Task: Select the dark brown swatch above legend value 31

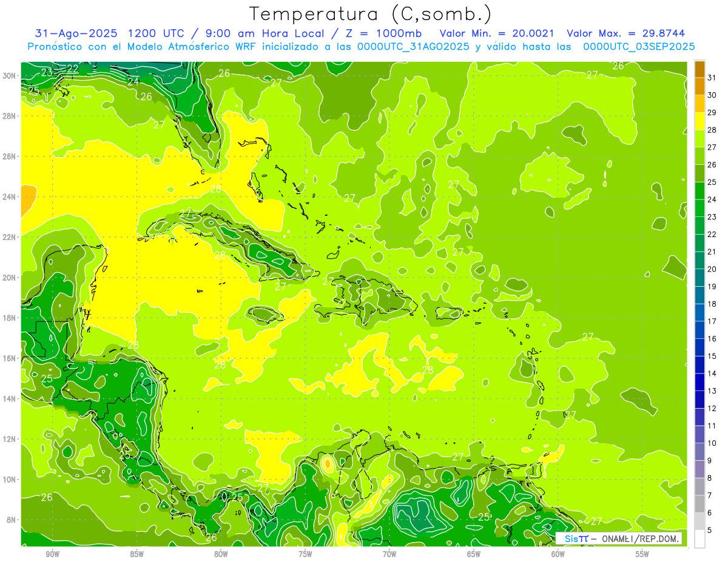Action: pyautogui.click(x=699, y=69)
